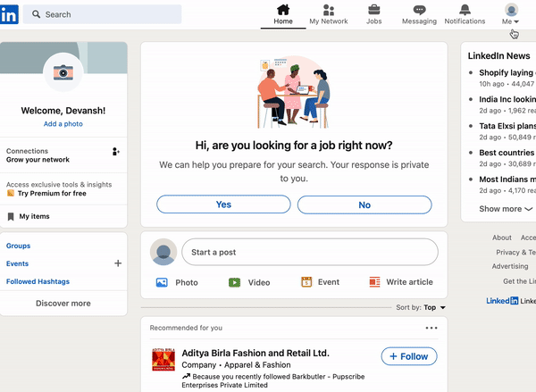Viewport: 536px width, 392px height.
Task: Click the search magnifier icon
Action: [x=36, y=14]
